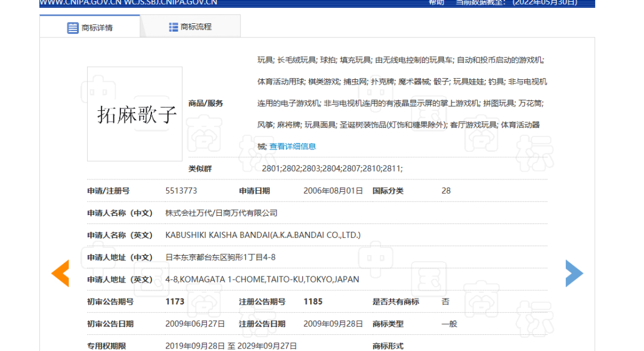This screenshot has height=351, width=644.
Task: Select the KABUSHIKI KAISHA BANDAI English name
Action: point(263,235)
